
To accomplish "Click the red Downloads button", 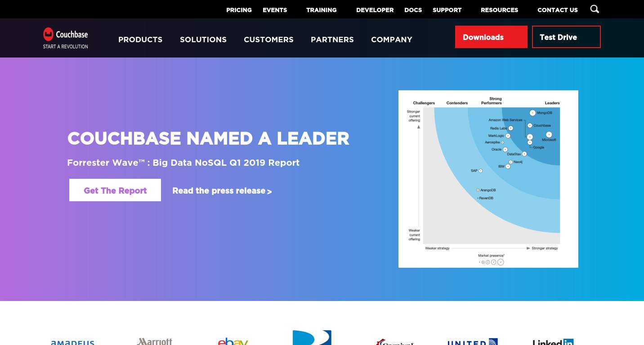I will coord(491,37).
